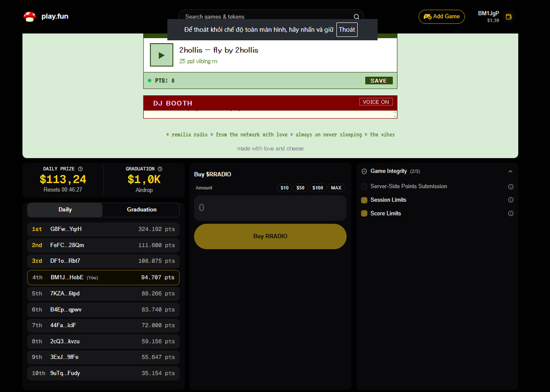
Task: Click the buy amount input field
Action: pyautogui.click(x=270, y=208)
